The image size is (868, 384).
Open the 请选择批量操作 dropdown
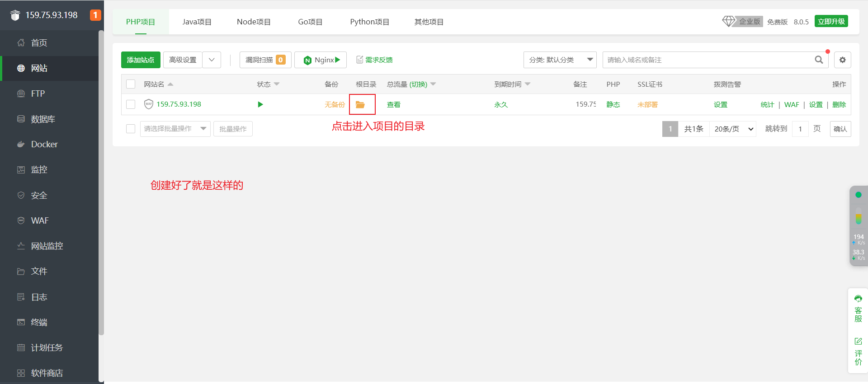click(x=175, y=129)
